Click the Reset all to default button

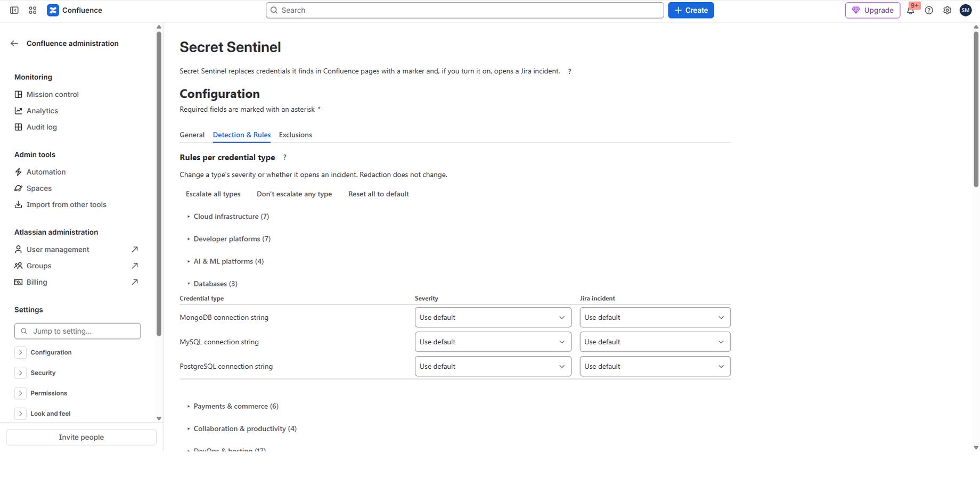379,194
